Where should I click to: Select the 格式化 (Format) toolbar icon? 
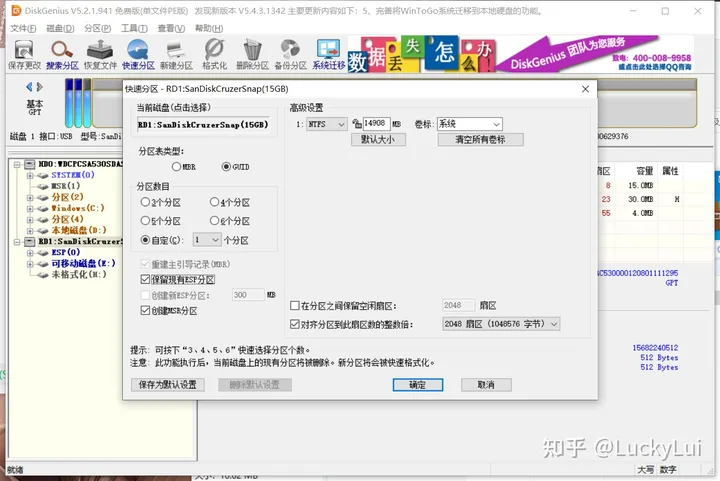point(214,52)
